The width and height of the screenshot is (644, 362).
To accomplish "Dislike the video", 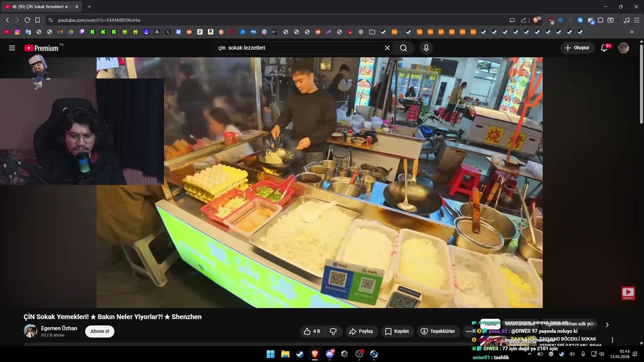I will [333, 331].
